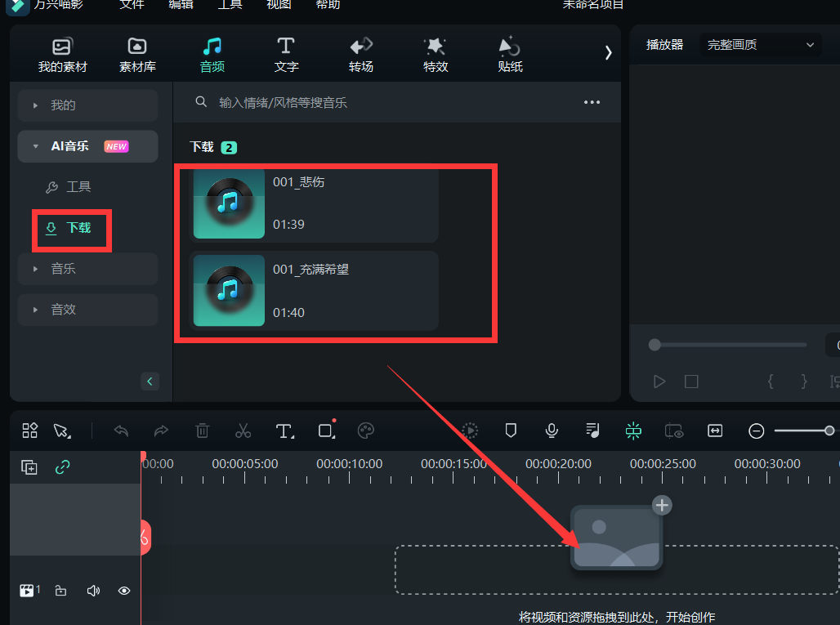This screenshot has width=840, height=625.
Task: Switch to the 音频 audio tab
Action: 212,56
